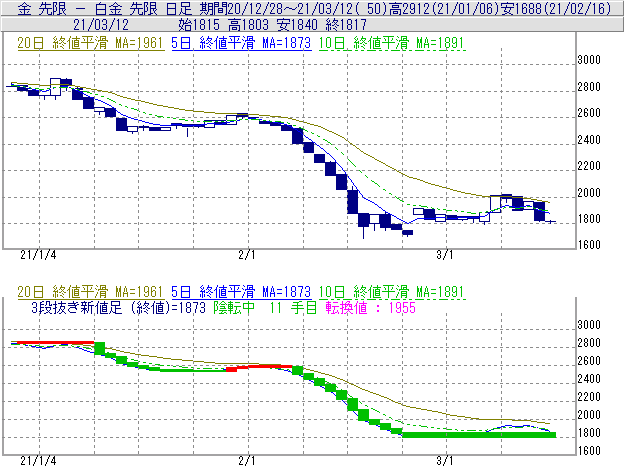Image resolution: width=624 pixels, height=473 pixels.
Task: Click the lower chart's 10日 終値平滑 MA=1891 legend
Action: 392,292
